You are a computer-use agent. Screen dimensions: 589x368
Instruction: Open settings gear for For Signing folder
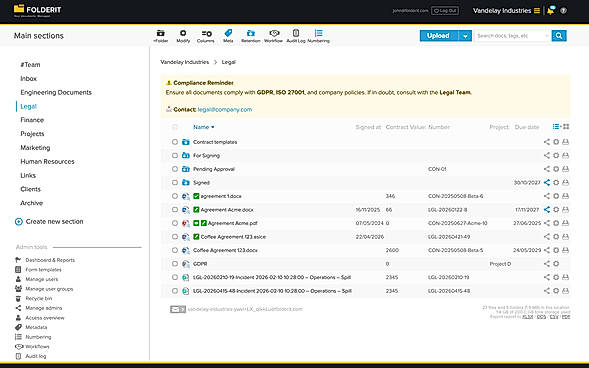(556, 155)
